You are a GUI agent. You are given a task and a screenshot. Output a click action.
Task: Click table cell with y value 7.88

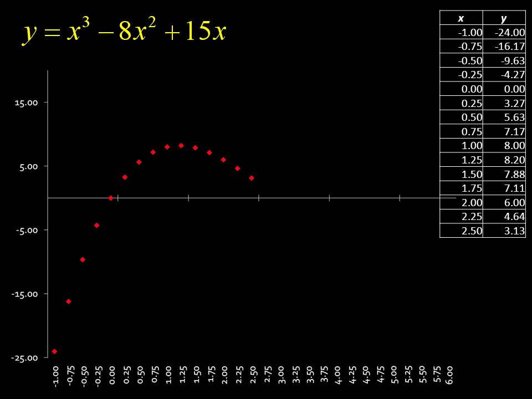point(504,174)
